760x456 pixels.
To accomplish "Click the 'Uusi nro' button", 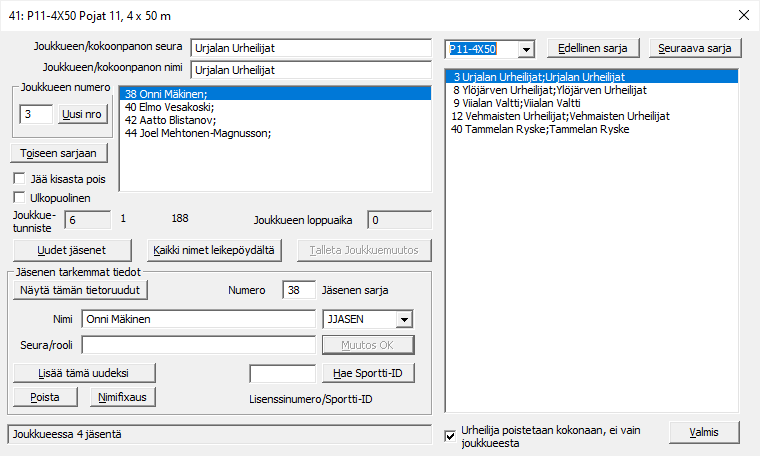I will click(81, 115).
